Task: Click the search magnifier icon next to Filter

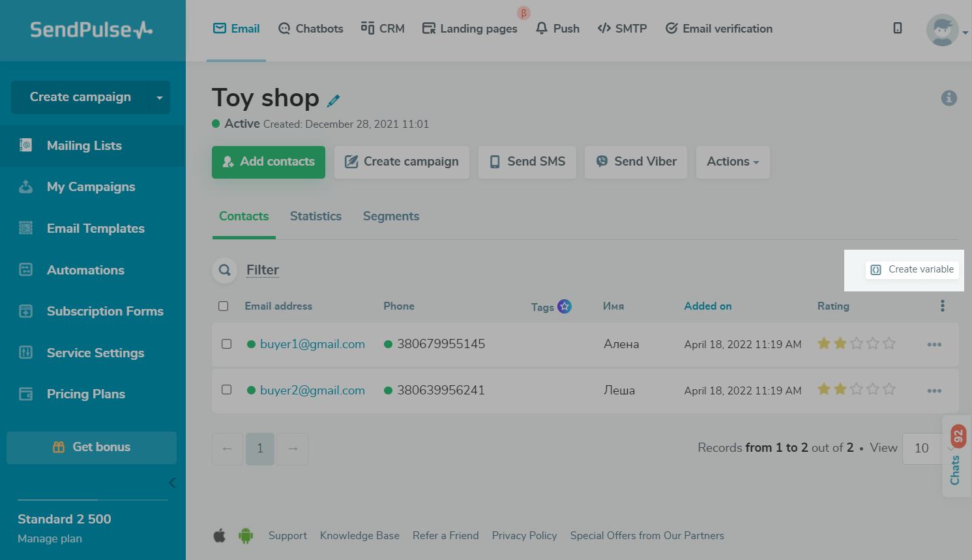Action: tap(225, 270)
